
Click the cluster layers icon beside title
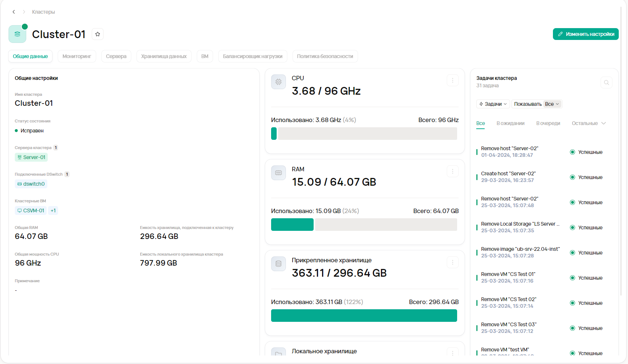click(17, 34)
